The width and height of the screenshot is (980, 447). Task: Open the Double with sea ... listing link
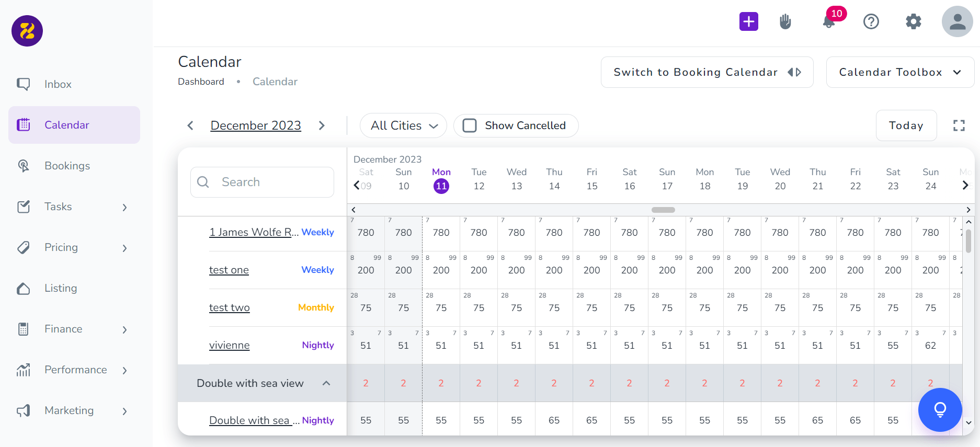(254, 420)
